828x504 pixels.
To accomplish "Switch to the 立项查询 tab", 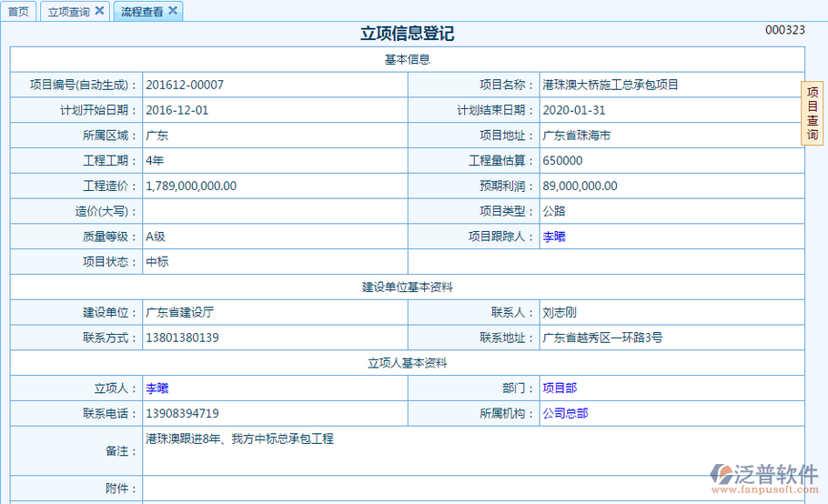I will pyautogui.click(x=68, y=12).
